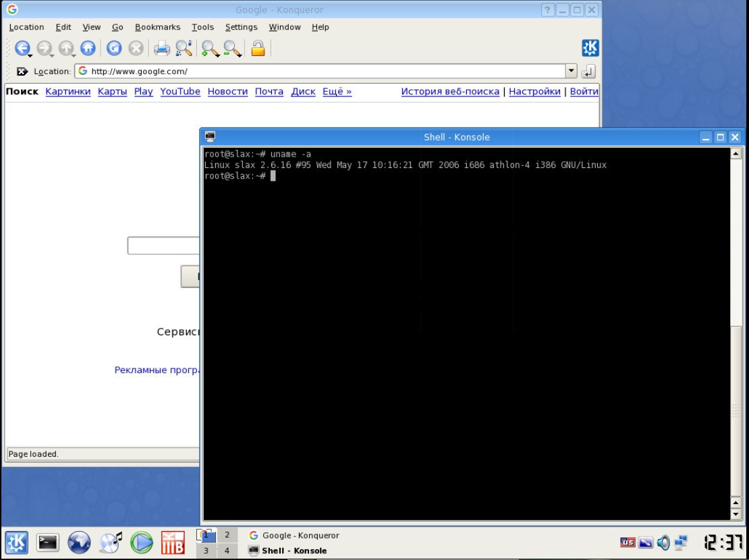Click the Up arrow in Konqueror toolbar
Image resolution: width=749 pixels, height=560 pixels.
tap(66, 48)
